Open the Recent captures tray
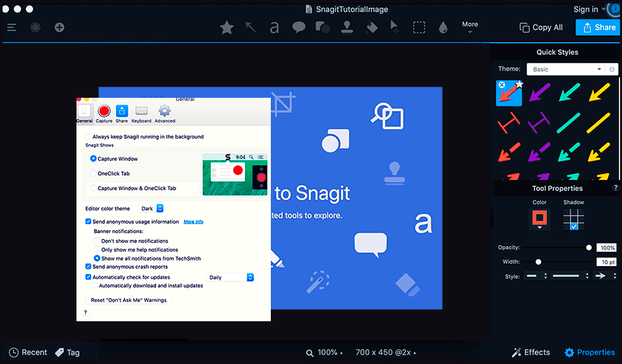The image size is (622, 364). click(x=28, y=352)
